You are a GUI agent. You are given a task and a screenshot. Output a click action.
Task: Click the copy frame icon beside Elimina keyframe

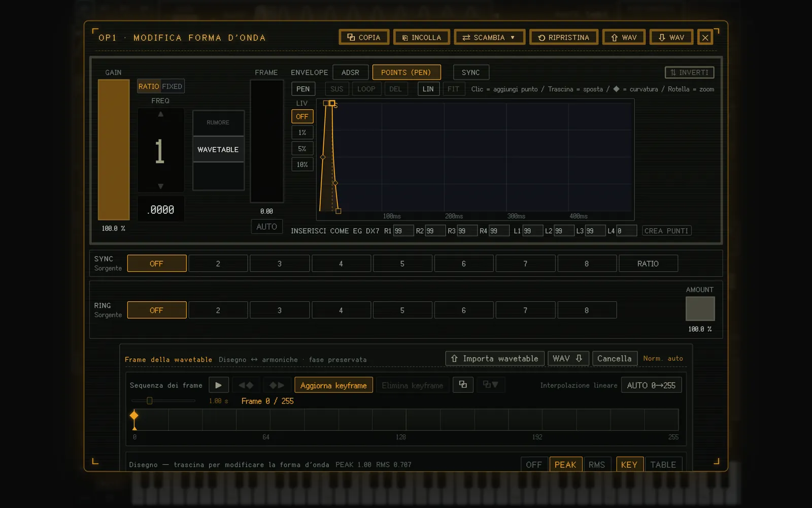463,385
